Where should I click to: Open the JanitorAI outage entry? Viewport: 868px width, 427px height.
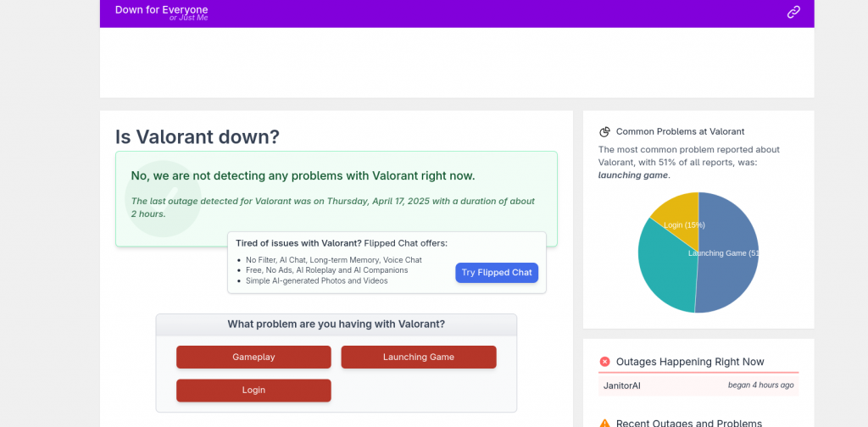(x=622, y=385)
